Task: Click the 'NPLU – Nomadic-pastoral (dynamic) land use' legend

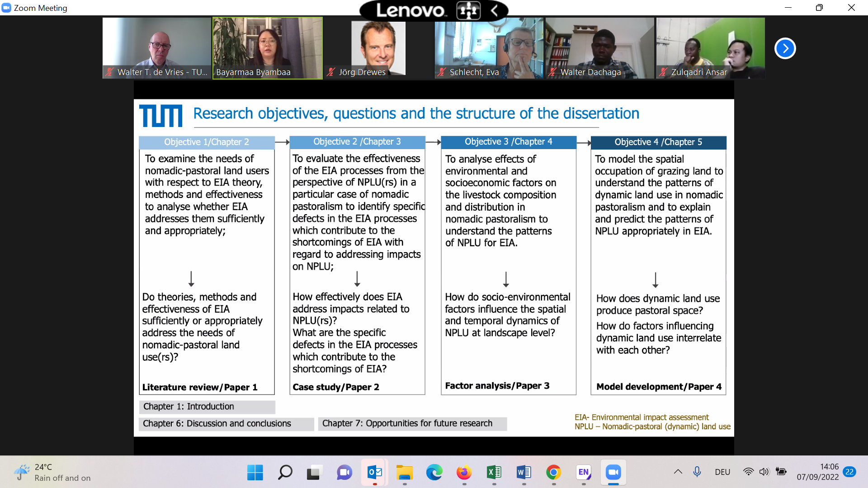Action: (x=652, y=427)
